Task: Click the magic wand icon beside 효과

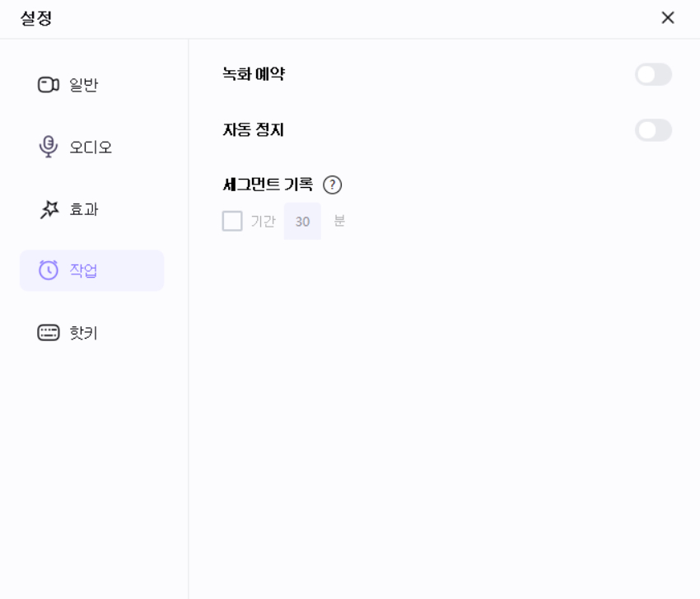Action: (47, 209)
